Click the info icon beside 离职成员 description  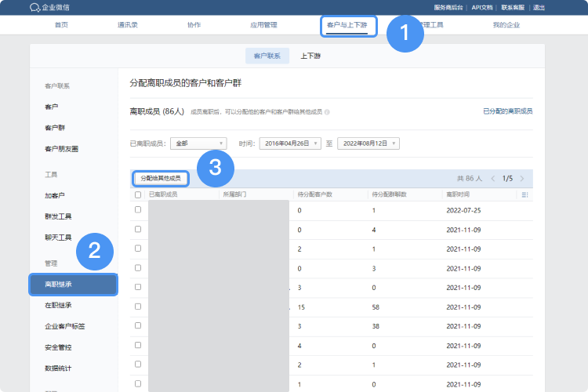coord(327,112)
